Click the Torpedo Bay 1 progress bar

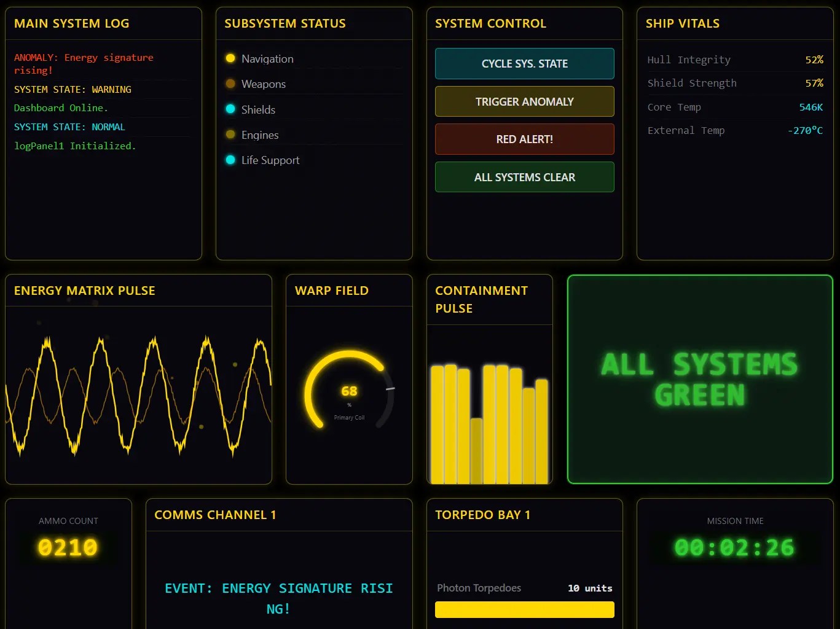(524, 609)
